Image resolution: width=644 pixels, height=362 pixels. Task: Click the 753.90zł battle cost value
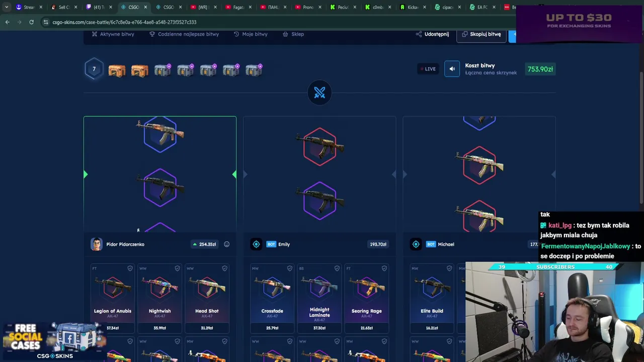[x=540, y=69]
